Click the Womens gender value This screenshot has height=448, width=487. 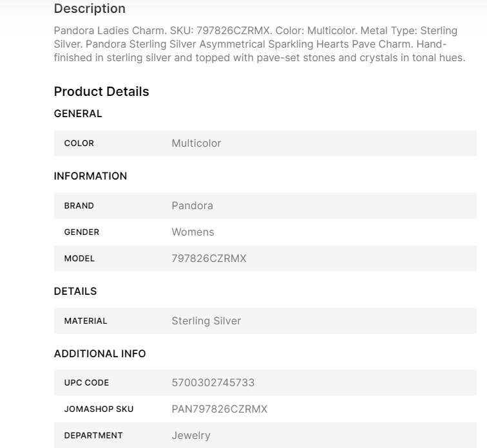click(x=193, y=232)
